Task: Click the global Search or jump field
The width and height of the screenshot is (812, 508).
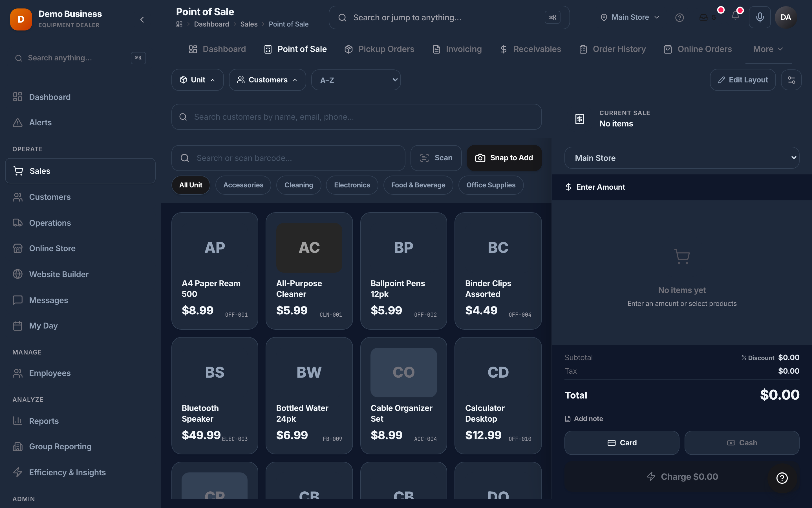Action: (449, 17)
